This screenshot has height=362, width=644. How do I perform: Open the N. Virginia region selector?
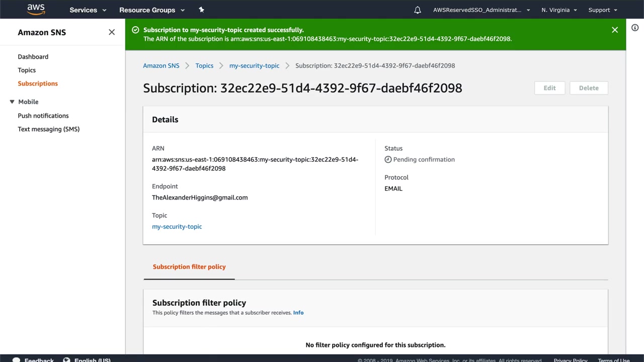[559, 10]
